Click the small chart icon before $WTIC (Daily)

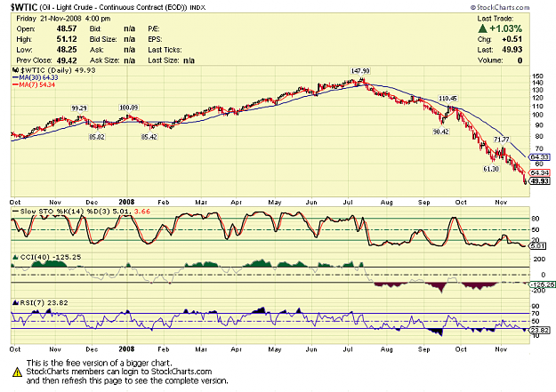click(15, 70)
